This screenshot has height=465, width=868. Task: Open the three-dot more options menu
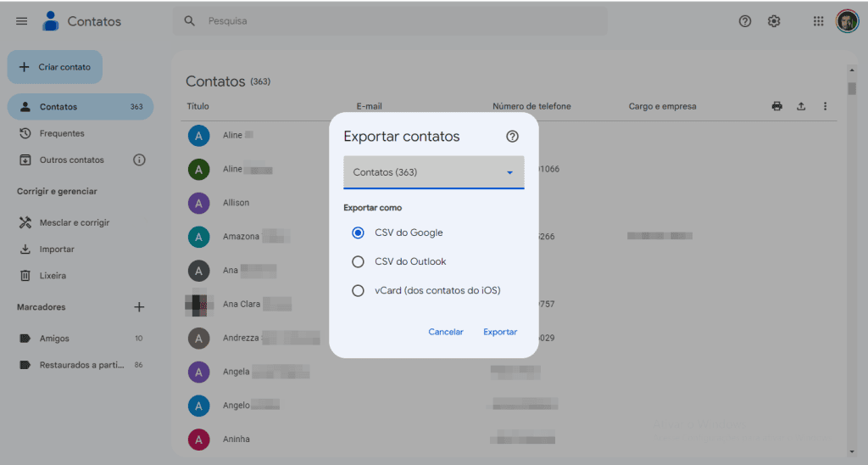pyautogui.click(x=825, y=106)
